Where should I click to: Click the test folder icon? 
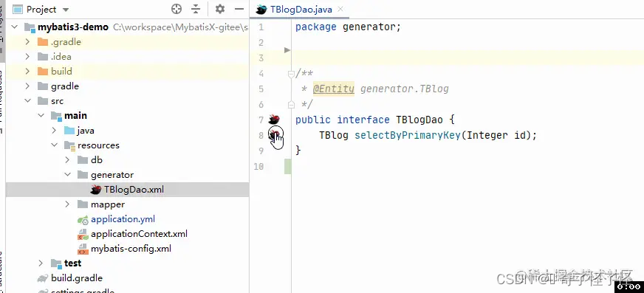[x=56, y=263]
